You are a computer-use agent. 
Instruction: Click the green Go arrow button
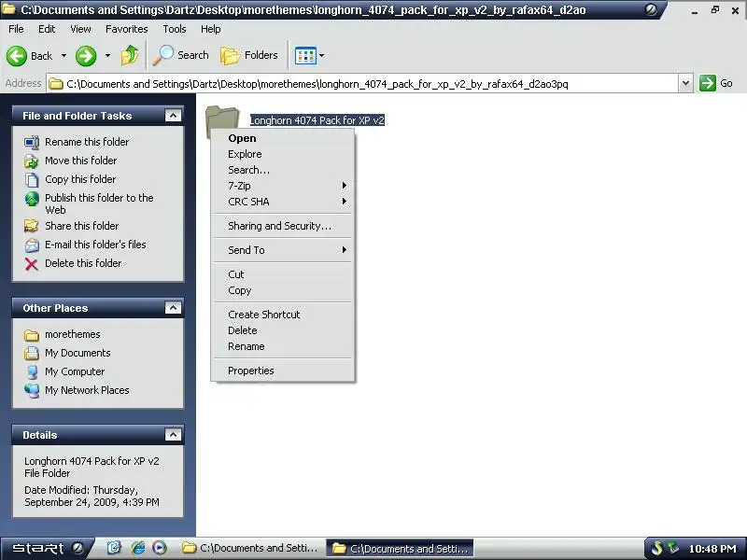[708, 83]
